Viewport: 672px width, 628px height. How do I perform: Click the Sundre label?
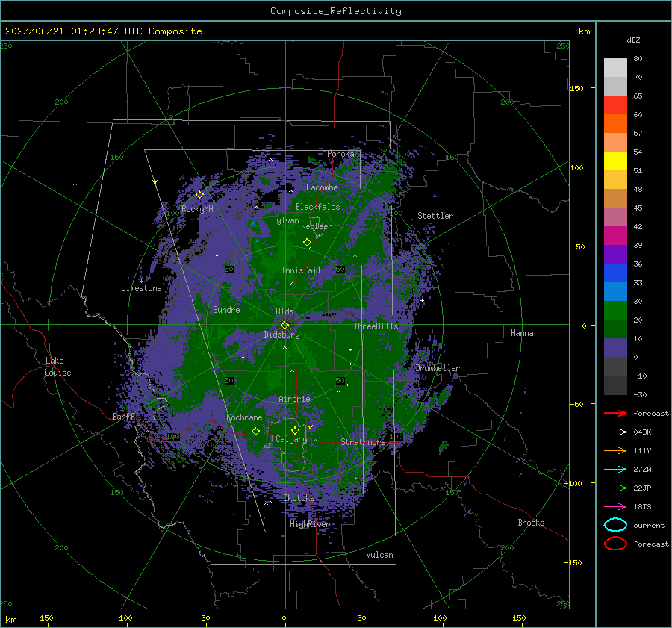[226, 309]
